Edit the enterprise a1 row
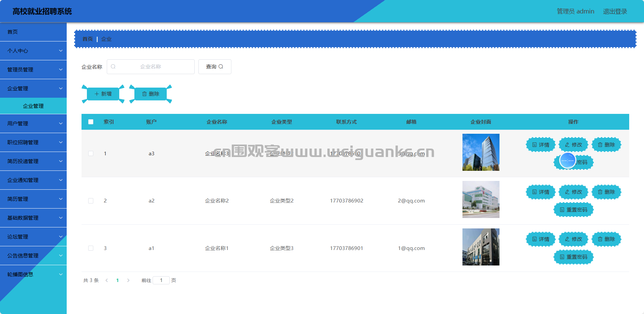Image resolution: width=644 pixels, height=314 pixels. click(x=573, y=239)
